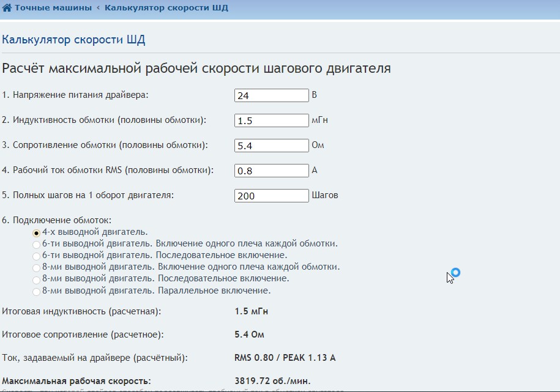
Task: Click the winding inductance input field
Action: [x=271, y=120]
